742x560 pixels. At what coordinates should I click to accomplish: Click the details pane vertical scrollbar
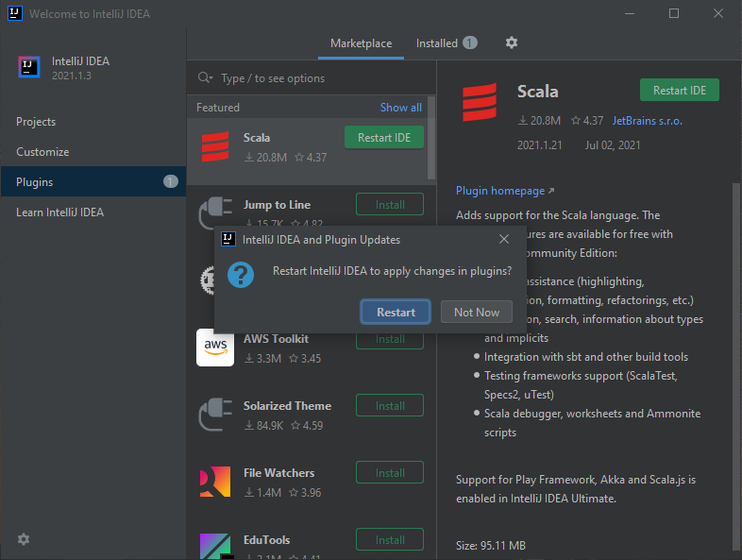735,368
